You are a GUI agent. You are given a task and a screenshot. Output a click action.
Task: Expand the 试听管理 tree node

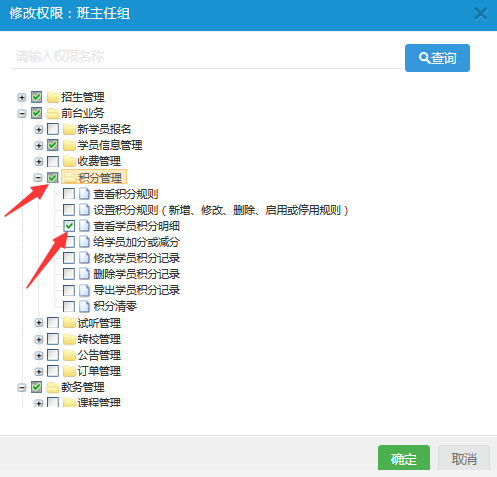[38, 322]
